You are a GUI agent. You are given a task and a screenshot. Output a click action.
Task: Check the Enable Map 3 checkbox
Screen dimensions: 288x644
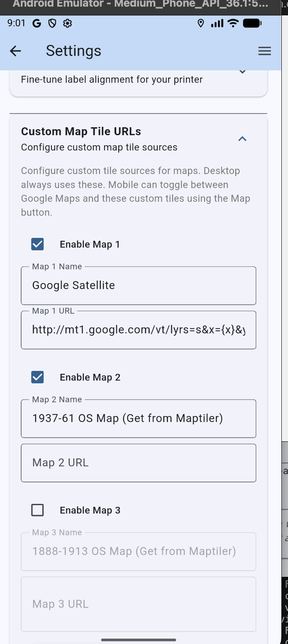point(37,510)
